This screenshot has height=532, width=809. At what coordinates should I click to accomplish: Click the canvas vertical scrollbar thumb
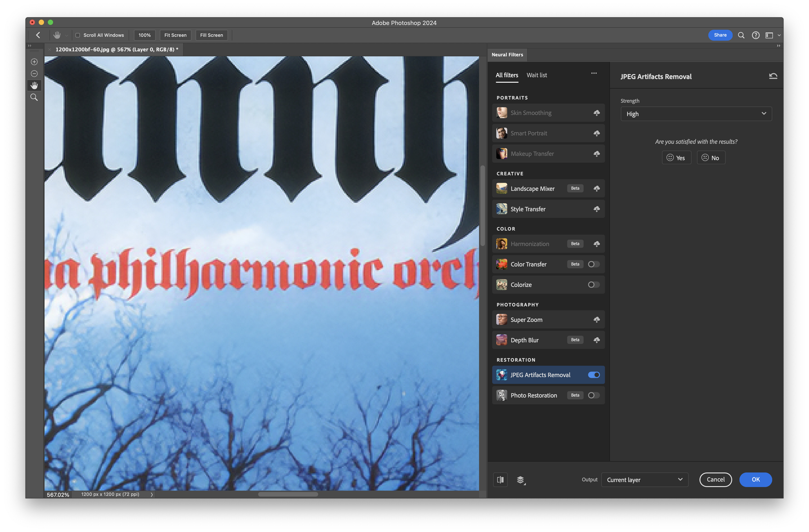482,205
